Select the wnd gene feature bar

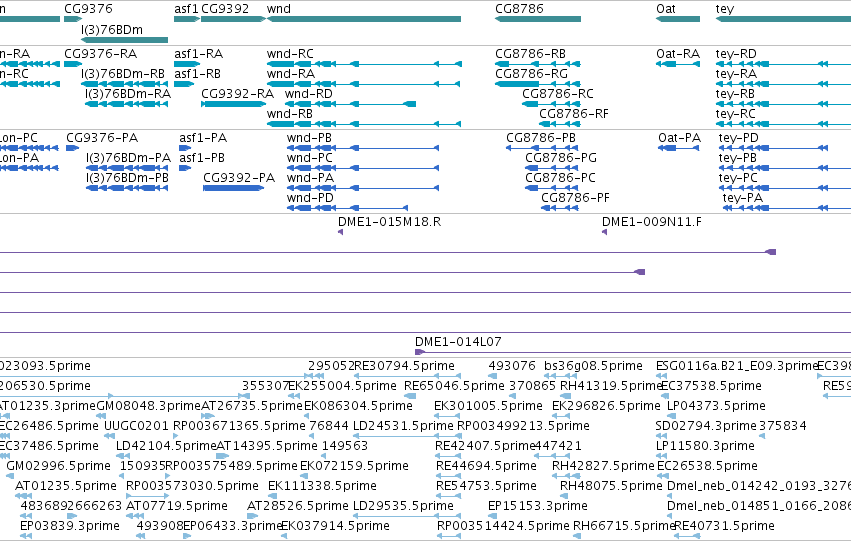364,19
